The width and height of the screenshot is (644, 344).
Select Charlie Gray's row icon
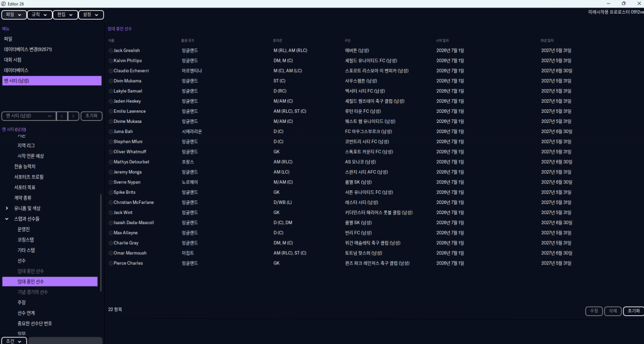pos(111,243)
